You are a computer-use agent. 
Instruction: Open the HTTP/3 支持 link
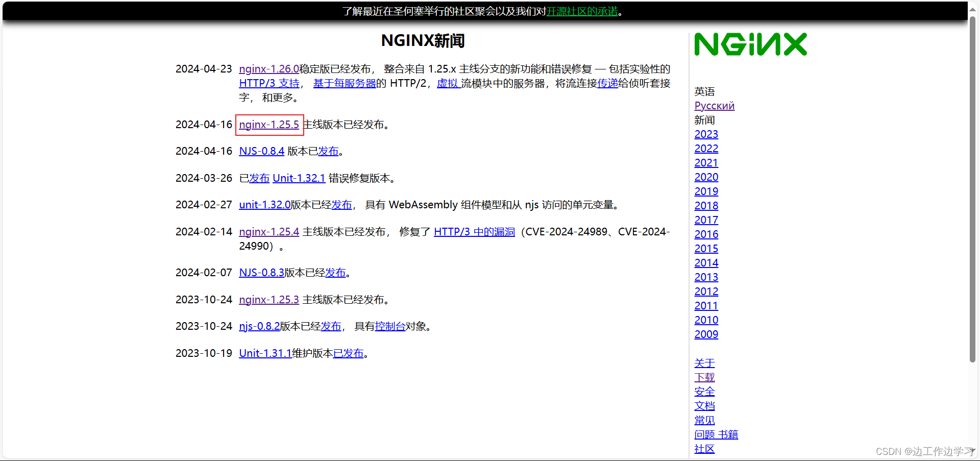pyautogui.click(x=269, y=83)
